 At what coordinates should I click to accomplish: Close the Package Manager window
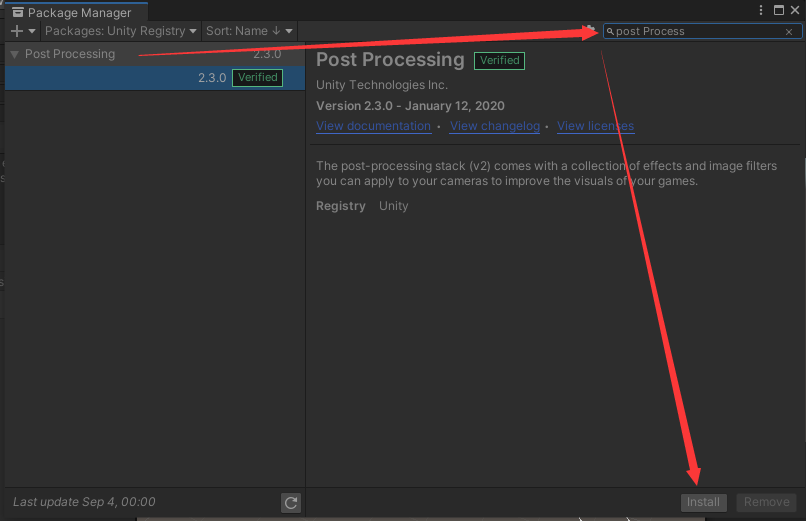pos(795,10)
